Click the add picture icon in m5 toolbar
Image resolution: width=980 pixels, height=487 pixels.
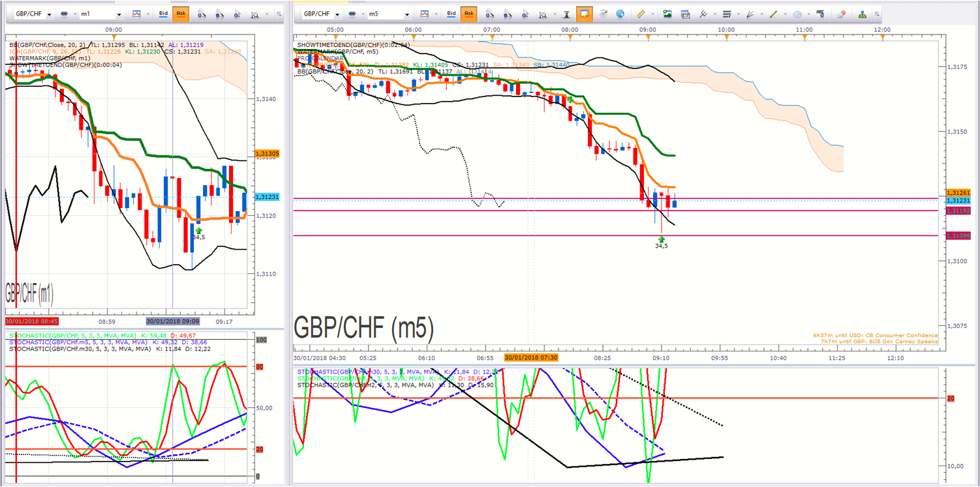667,14
